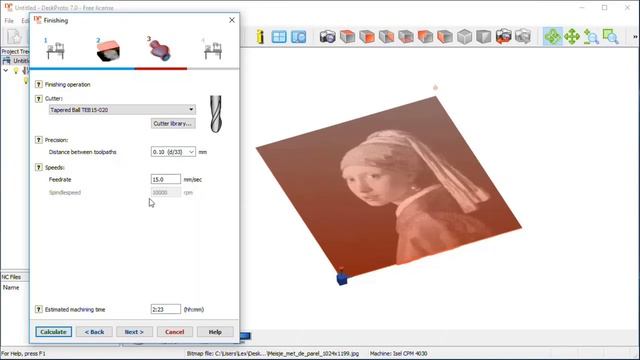Maximize the DeskProto main window
The width and height of the screenshot is (640, 360).
tap(604, 8)
